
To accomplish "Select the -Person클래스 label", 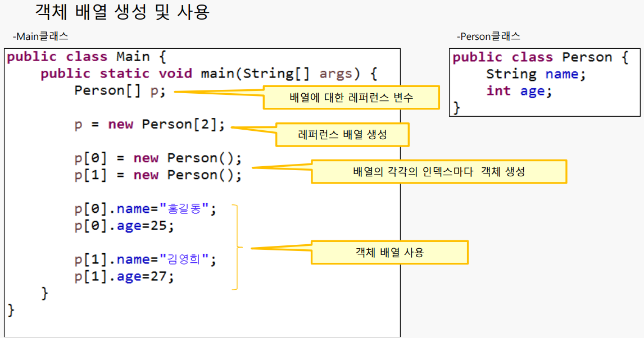I will pyautogui.click(x=488, y=36).
